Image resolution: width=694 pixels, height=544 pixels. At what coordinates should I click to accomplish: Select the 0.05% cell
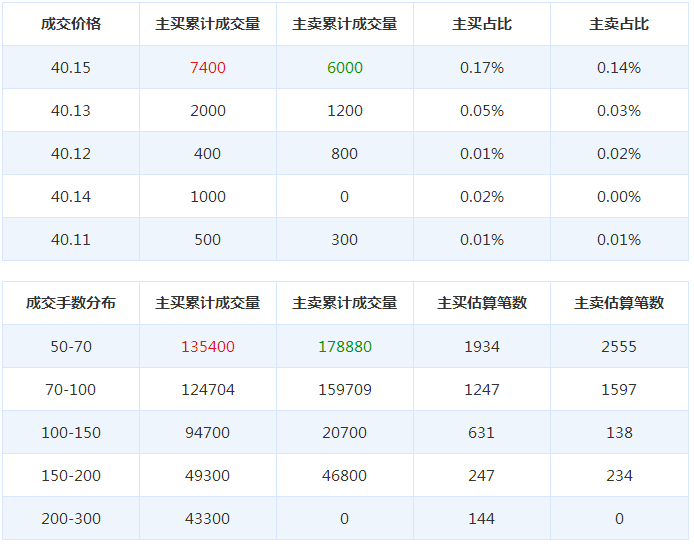point(482,111)
